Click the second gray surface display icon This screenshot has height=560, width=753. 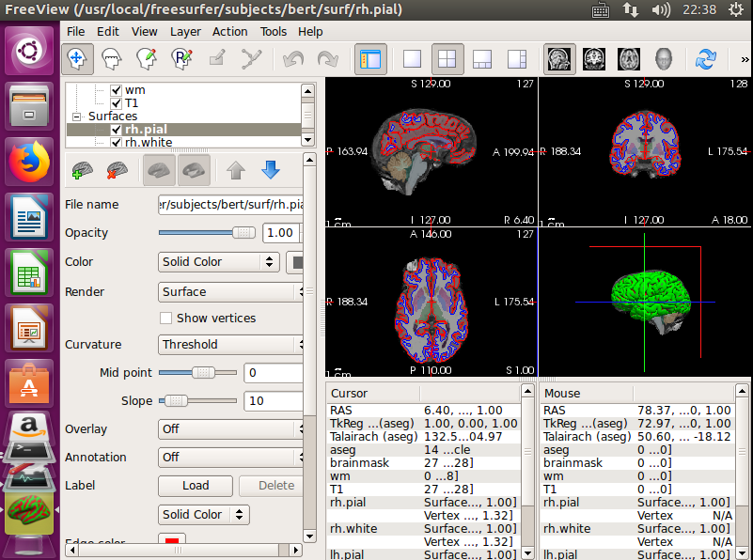pos(194,170)
